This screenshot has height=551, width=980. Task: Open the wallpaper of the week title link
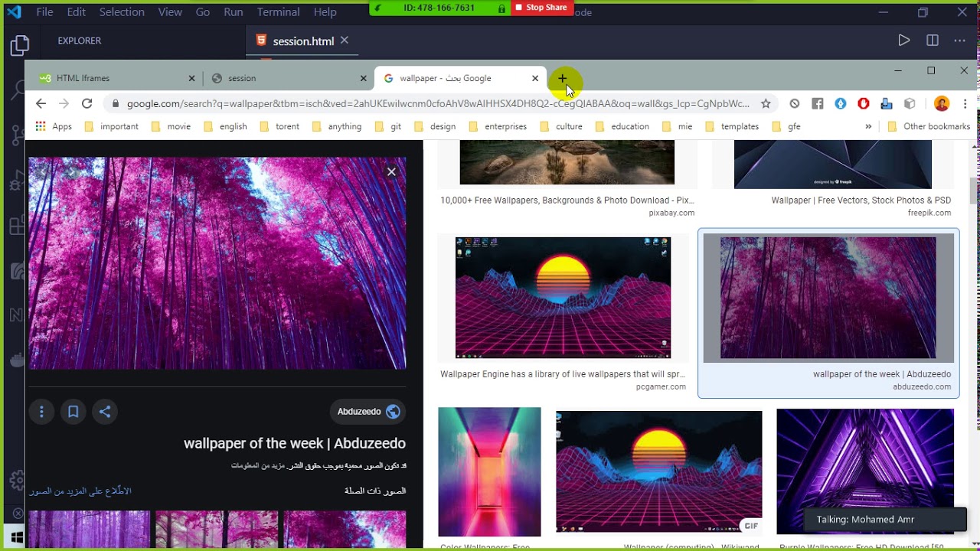(x=295, y=443)
